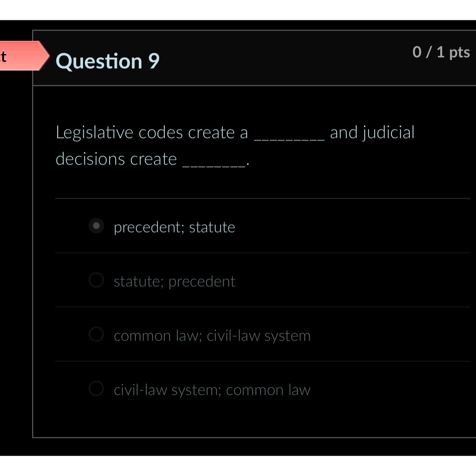Image resolution: width=476 pixels, height=476 pixels.
Task: Click the question card border frame
Action: click(x=33, y=258)
